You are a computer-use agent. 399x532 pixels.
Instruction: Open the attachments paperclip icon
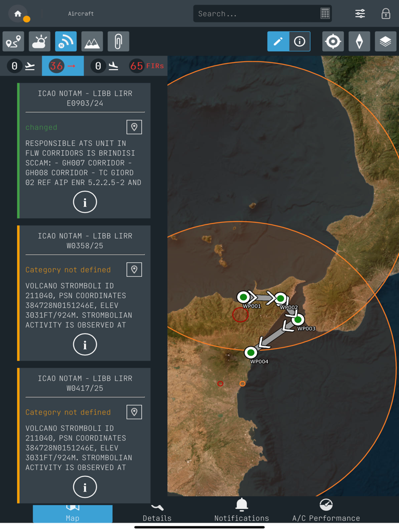118,42
